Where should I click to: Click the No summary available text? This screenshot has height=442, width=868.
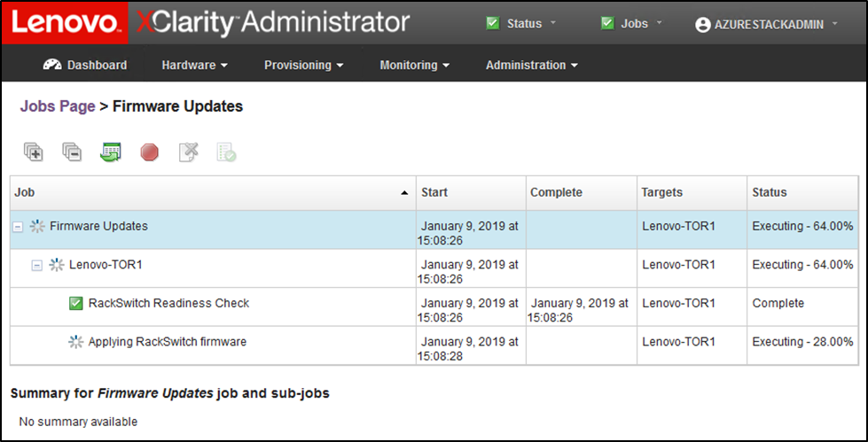78,422
